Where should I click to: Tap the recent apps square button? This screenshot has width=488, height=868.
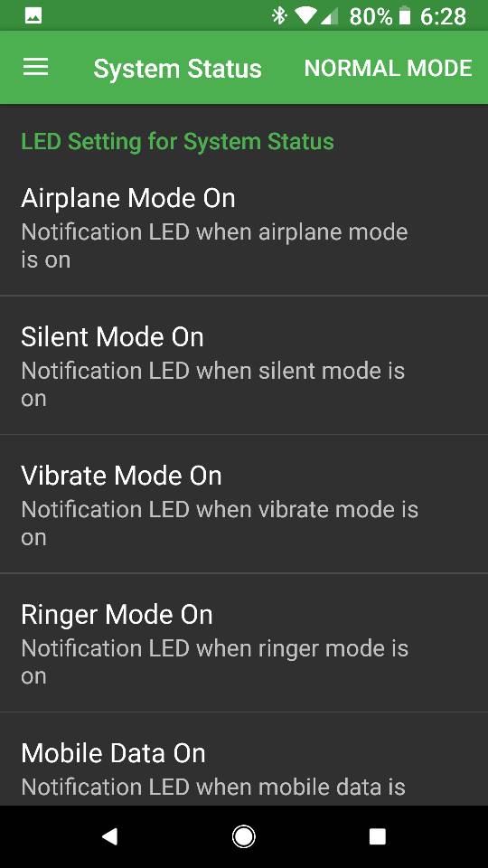[378, 836]
